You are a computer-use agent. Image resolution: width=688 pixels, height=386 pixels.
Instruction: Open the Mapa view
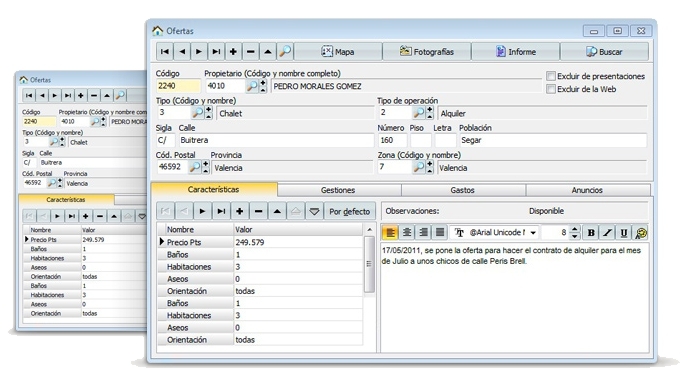[x=338, y=52]
